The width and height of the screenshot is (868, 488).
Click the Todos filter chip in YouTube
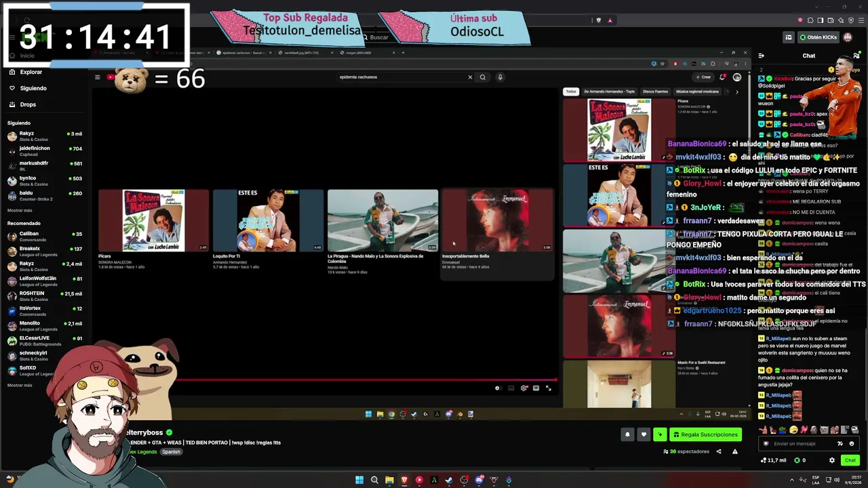point(571,91)
